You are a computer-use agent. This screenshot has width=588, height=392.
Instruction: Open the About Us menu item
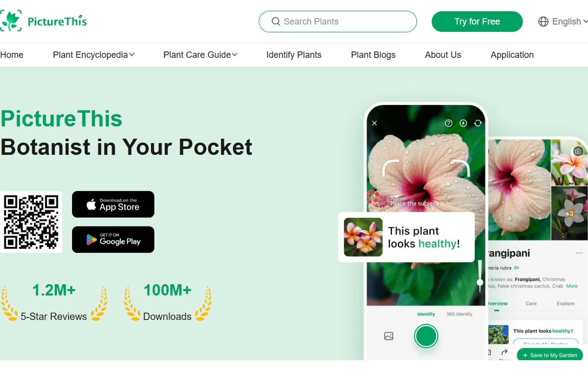pyautogui.click(x=443, y=55)
